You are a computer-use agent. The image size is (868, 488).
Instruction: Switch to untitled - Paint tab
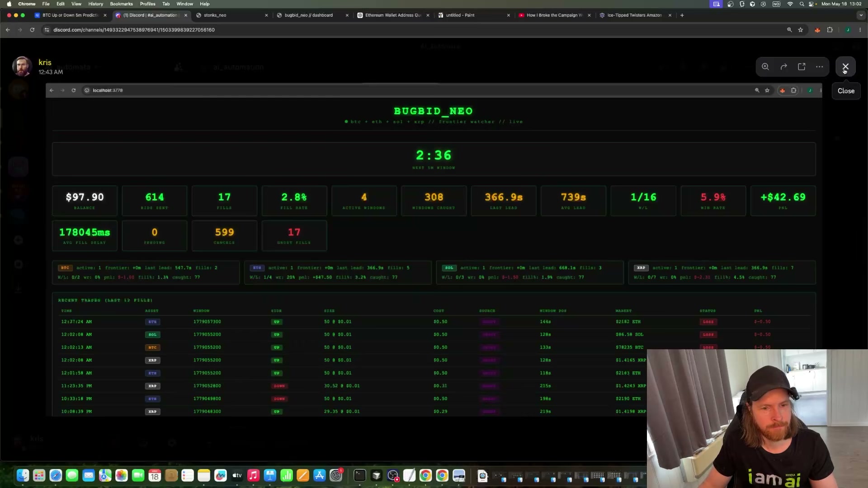[474, 15]
